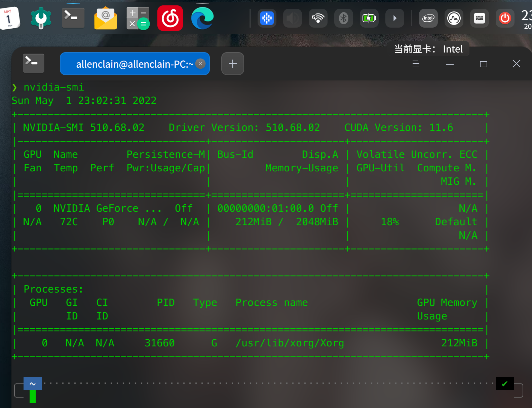The width and height of the screenshot is (532, 408).
Task: Toggle the Wi-Fi network icon
Action: (x=318, y=18)
